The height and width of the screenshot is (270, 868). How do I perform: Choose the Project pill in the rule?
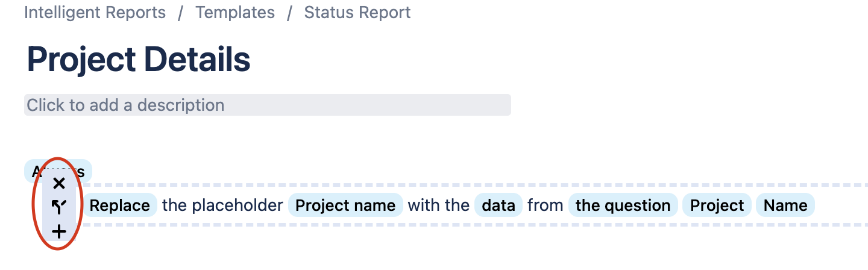pos(717,206)
